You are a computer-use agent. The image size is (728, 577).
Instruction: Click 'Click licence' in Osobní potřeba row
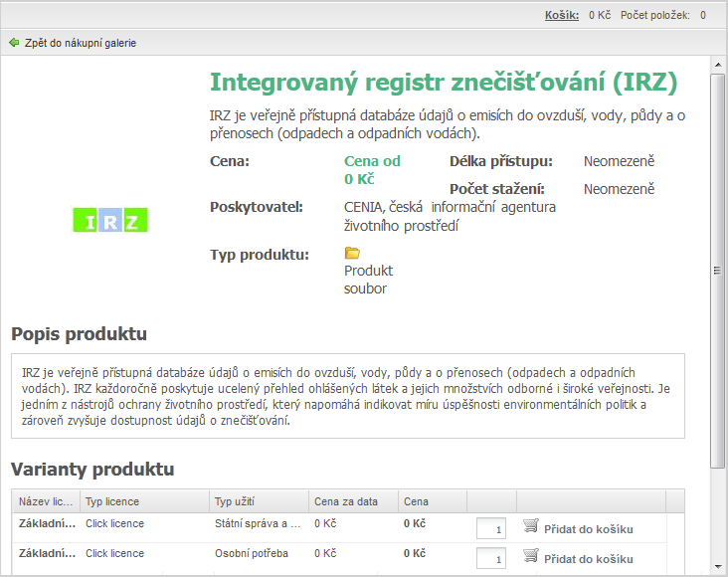(x=114, y=553)
